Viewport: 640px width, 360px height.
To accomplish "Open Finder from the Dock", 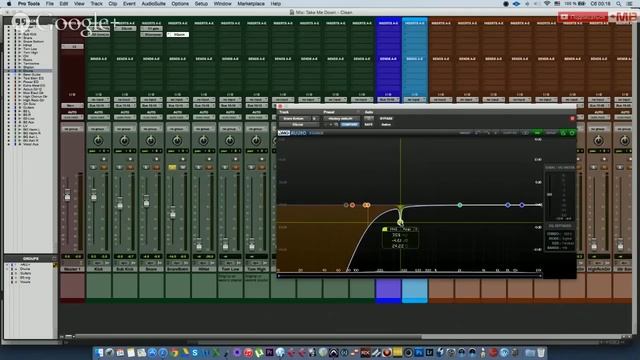I will click(99, 353).
